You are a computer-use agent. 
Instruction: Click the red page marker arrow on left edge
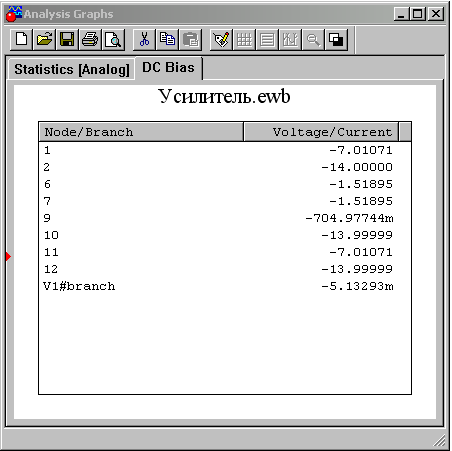pos(8,256)
